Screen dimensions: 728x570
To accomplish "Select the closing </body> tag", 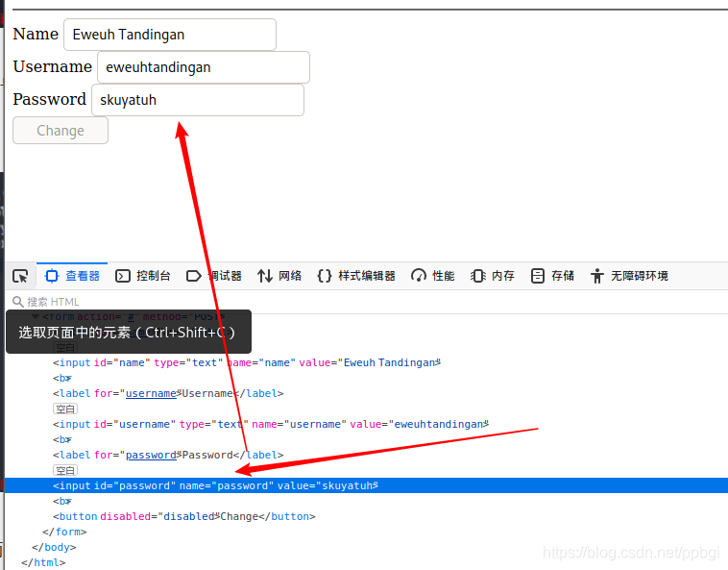I will click(54, 547).
